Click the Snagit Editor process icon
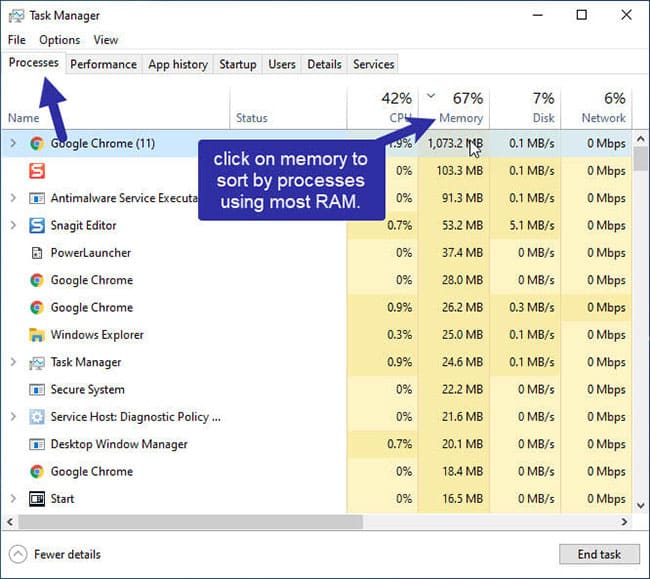The image size is (650, 579). [37, 226]
